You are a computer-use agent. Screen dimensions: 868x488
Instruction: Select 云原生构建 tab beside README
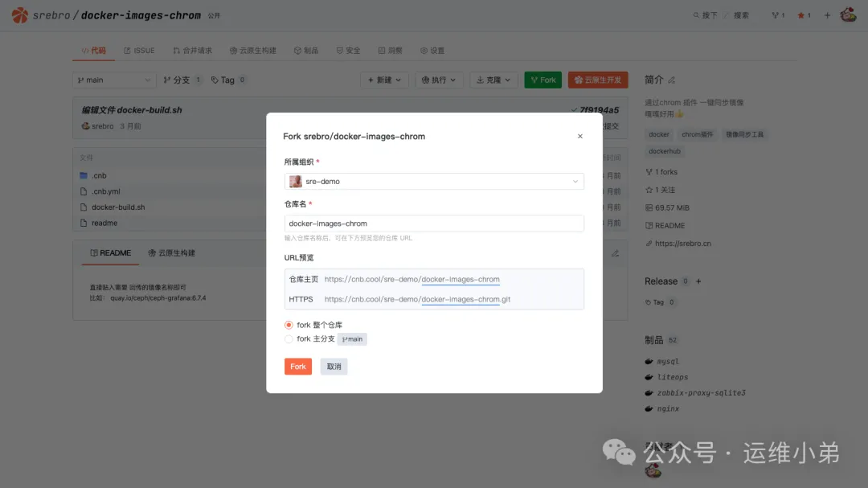pyautogui.click(x=172, y=253)
